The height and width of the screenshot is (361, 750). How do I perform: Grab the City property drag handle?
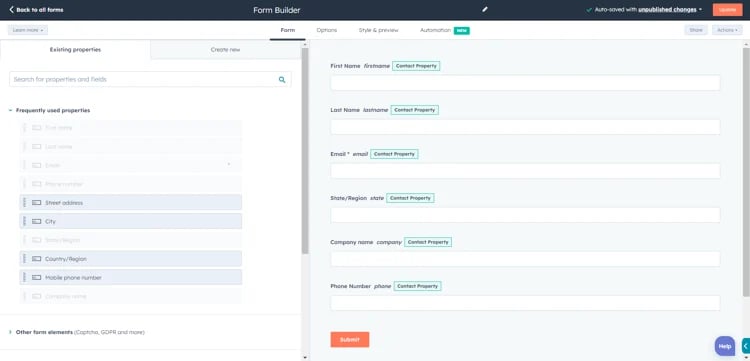pyautogui.click(x=24, y=221)
